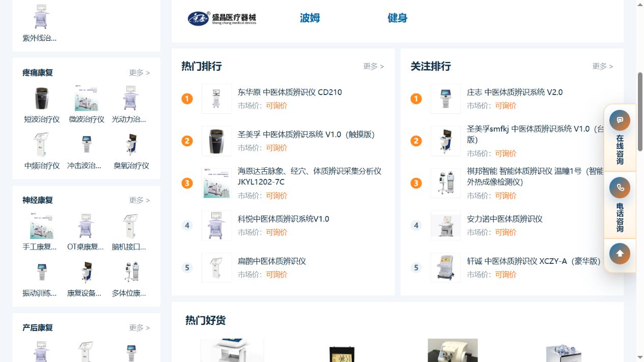Open thumbnail of 安力诺中医体质辨识仪

(446, 225)
